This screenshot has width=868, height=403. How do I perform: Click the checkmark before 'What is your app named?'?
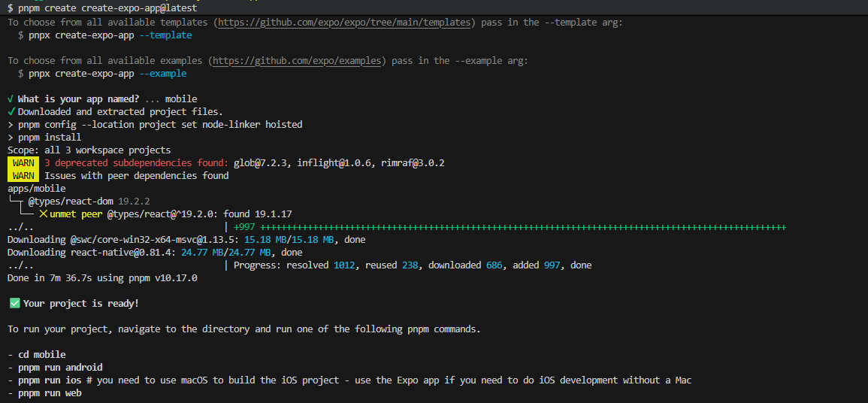(11, 99)
